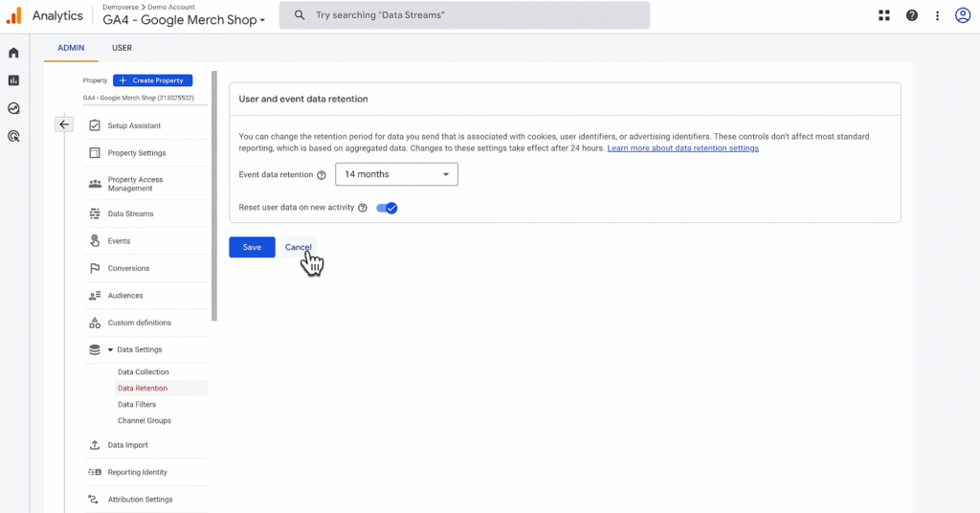Click the Attribution Settings label
The width and height of the screenshot is (980, 513).
click(x=140, y=500)
